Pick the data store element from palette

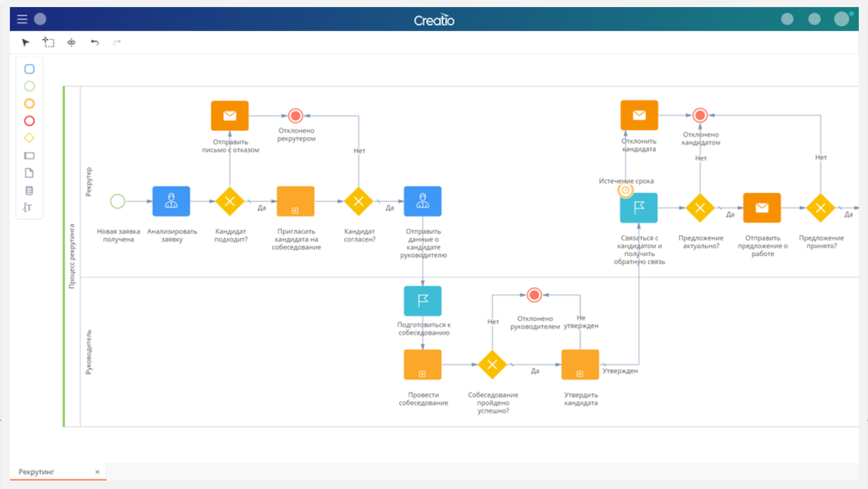[30, 191]
